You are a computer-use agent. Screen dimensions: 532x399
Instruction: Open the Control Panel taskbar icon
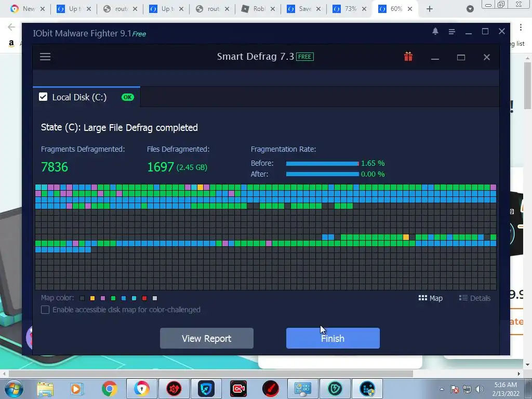(x=303, y=389)
